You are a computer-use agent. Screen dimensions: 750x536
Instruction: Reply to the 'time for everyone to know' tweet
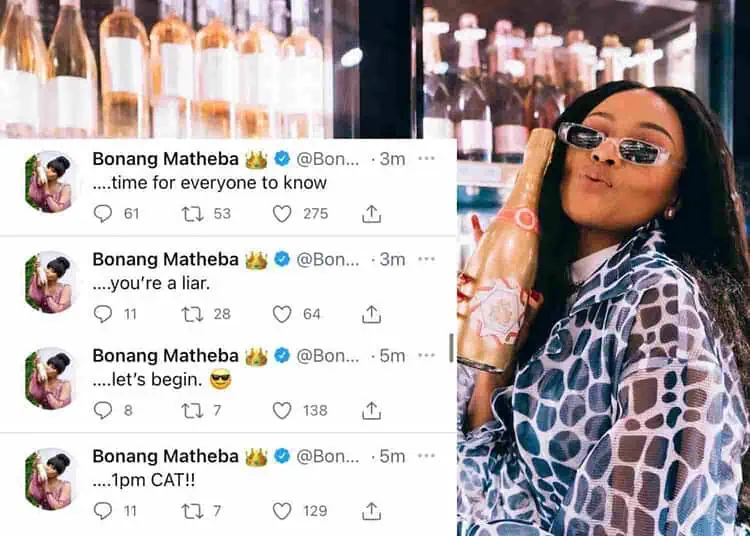pyautogui.click(x=102, y=214)
